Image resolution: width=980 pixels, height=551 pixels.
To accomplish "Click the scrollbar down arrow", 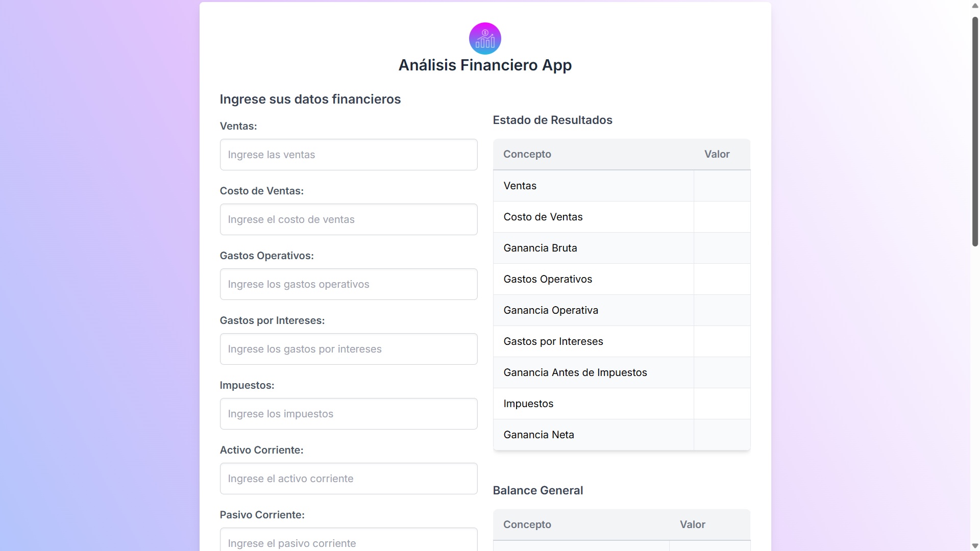I will coord(975,546).
